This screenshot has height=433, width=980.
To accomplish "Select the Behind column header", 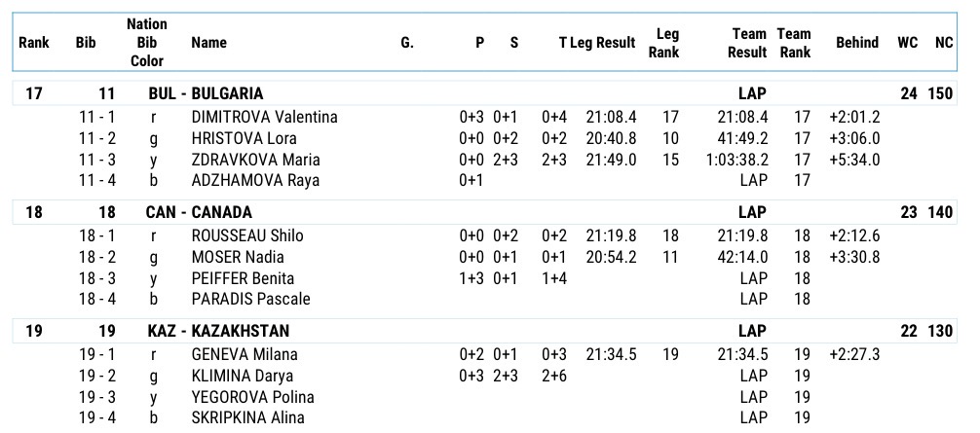I will point(856,43).
